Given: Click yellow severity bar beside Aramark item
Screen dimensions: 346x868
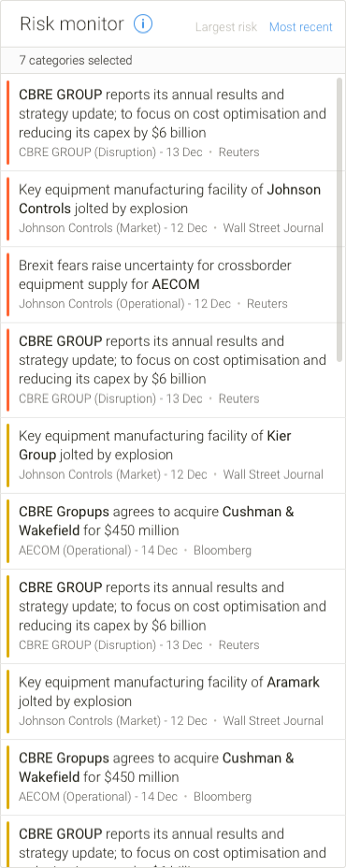Looking at the screenshot, I should pyautogui.click(x=7, y=702).
